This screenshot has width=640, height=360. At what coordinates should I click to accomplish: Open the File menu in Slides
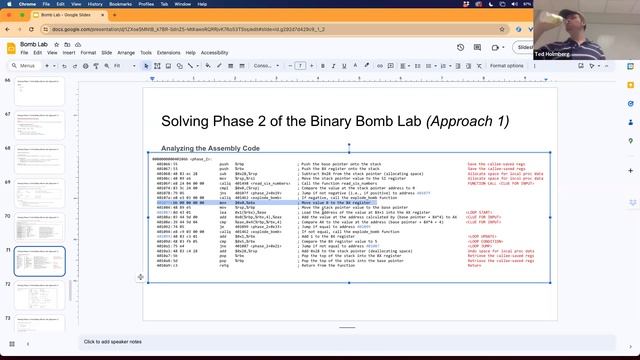[x=24, y=53]
